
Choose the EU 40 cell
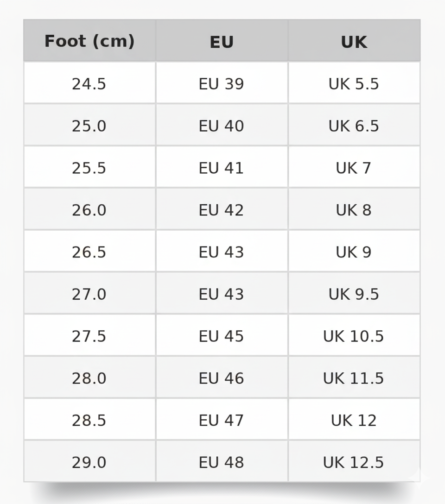click(x=222, y=126)
